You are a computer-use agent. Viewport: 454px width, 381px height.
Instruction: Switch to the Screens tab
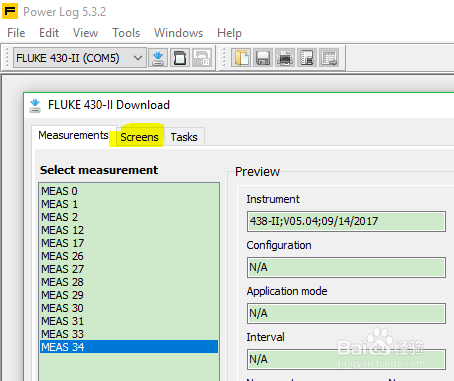pos(139,137)
